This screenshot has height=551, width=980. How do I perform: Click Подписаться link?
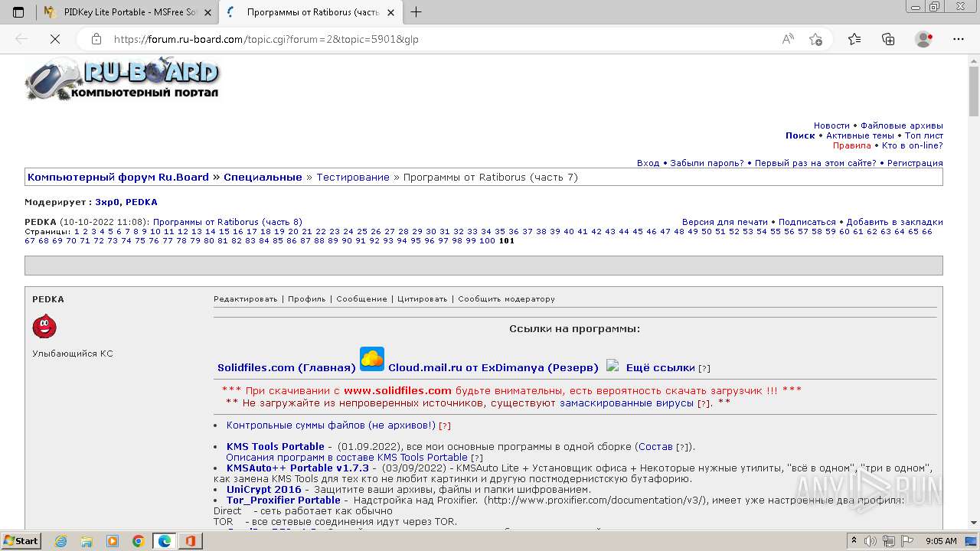coord(807,222)
